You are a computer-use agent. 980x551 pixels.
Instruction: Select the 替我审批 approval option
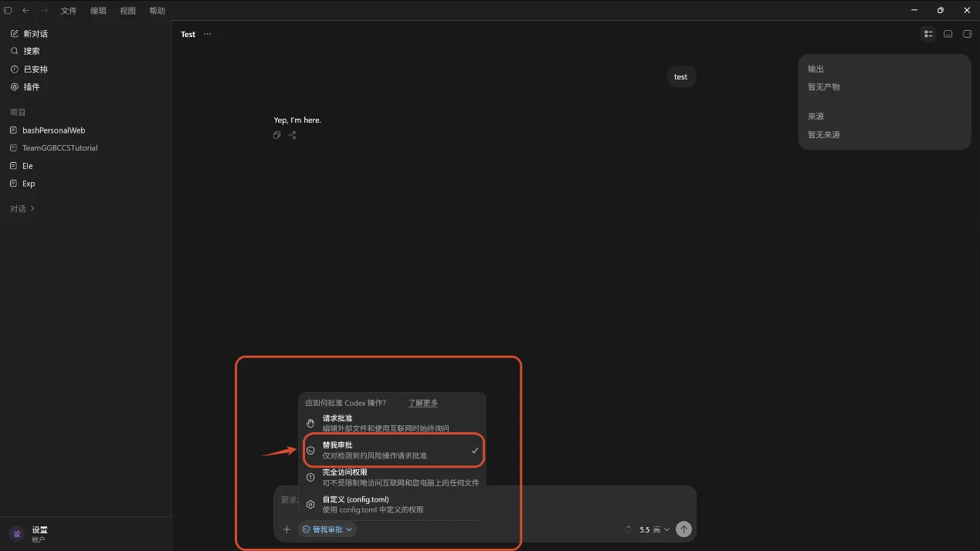pos(393,451)
